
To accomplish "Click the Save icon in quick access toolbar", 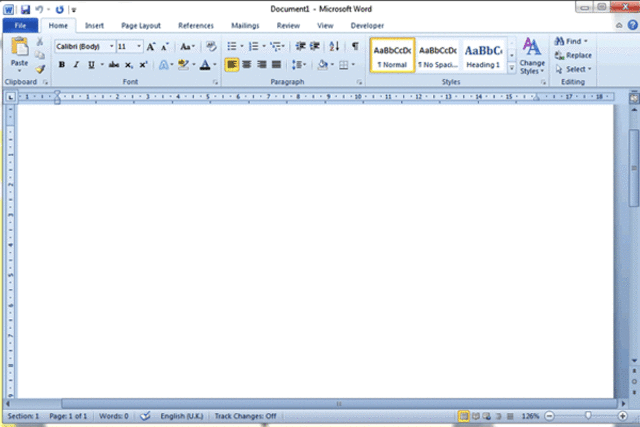I will pos(25,9).
